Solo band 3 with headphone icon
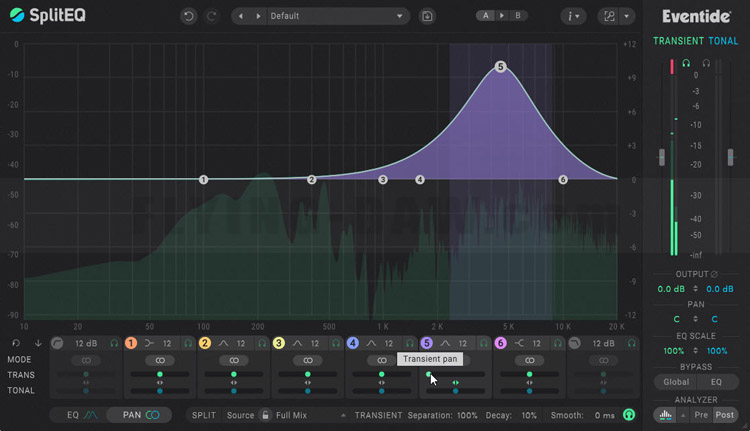Image resolution: width=750 pixels, height=431 pixels. coord(336,343)
